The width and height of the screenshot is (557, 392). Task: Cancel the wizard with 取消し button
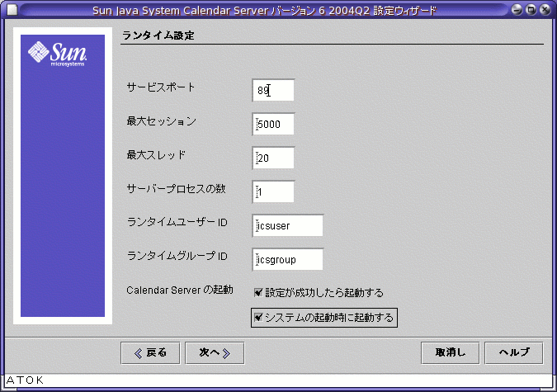click(x=450, y=353)
